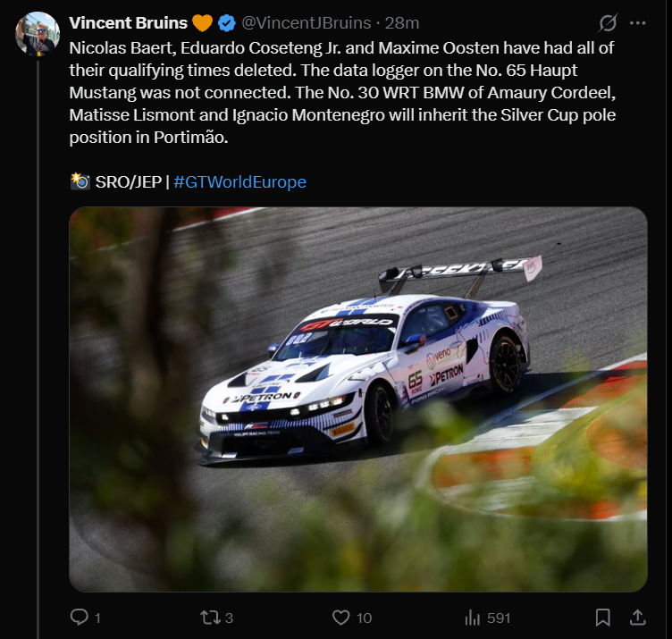This screenshot has width=672, height=639.
Task: Click the 28m timestamp
Action: (x=401, y=23)
